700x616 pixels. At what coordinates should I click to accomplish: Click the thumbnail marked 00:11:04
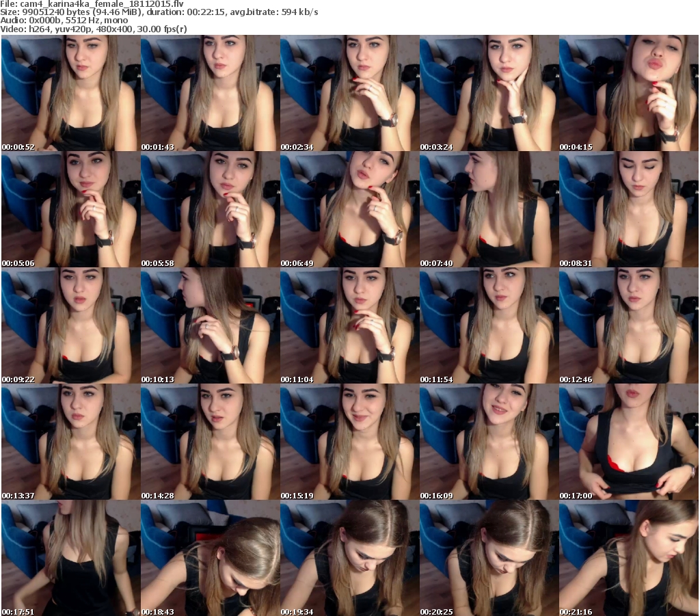(x=349, y=325)
